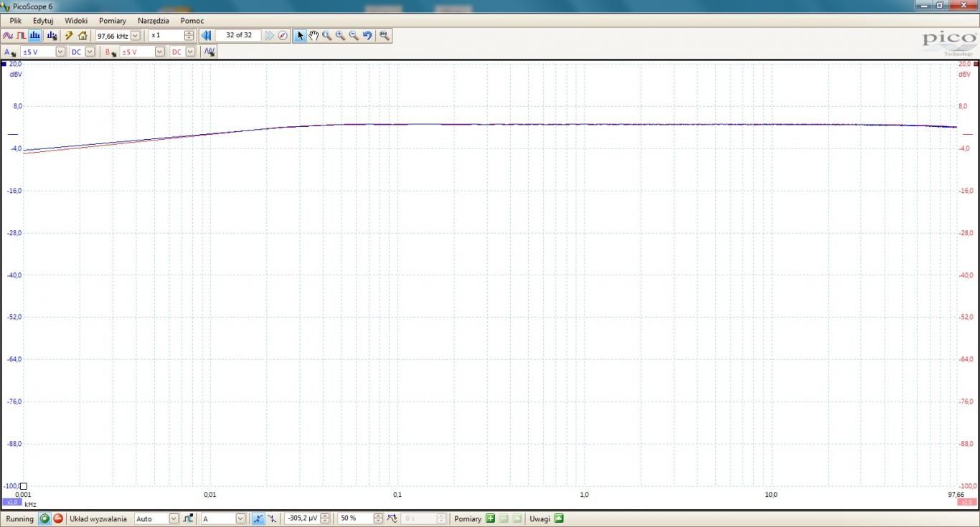Image resolution: width=980 pixels, height=527 pixels.
Task: Click the 32 of 32 buffer field
Action: [239, 35]
